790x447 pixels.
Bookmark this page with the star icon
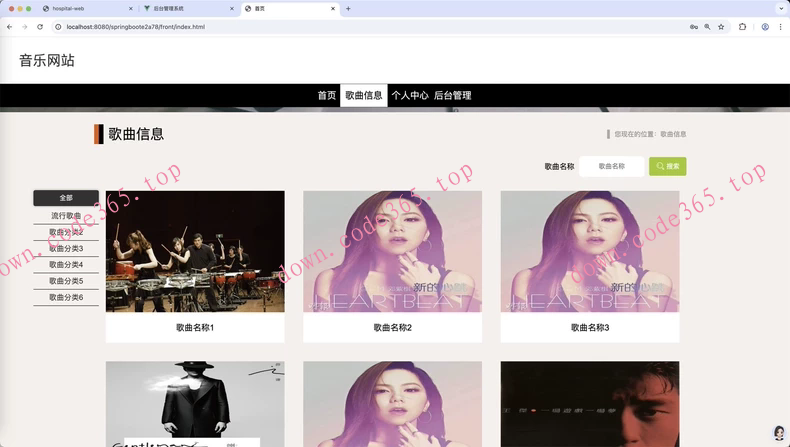pyautogui.click(x=721, y=27)
